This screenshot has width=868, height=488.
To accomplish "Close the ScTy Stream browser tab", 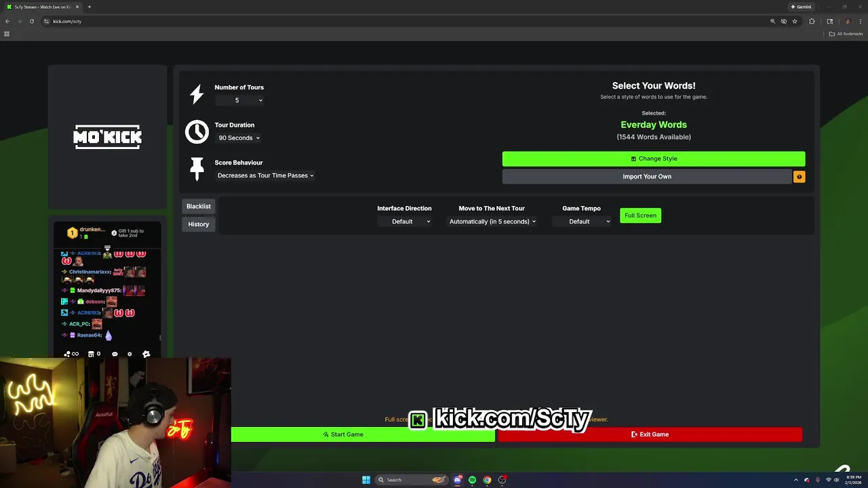I will tap(77, 7).
